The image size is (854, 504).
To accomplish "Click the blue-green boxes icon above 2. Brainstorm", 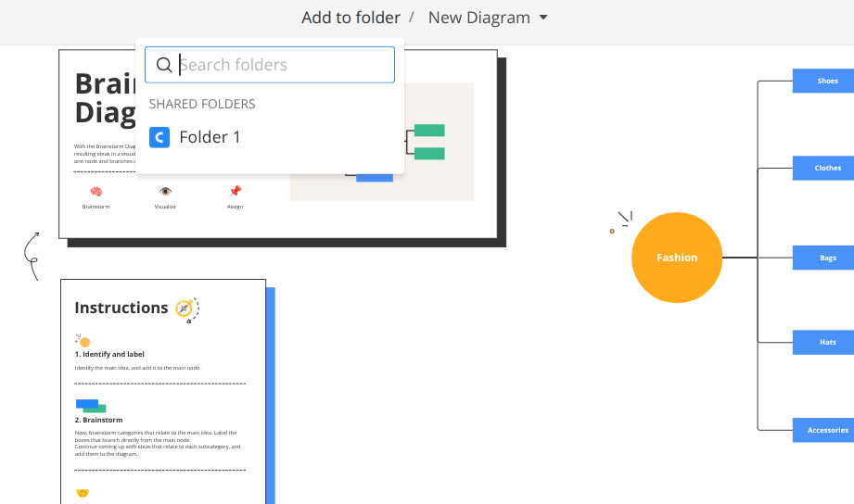I will [91, 406].
